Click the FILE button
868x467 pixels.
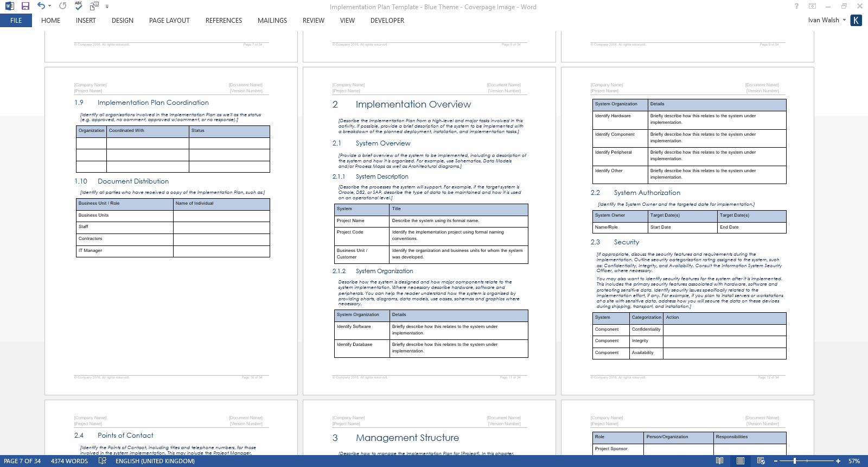pos(16,21)
